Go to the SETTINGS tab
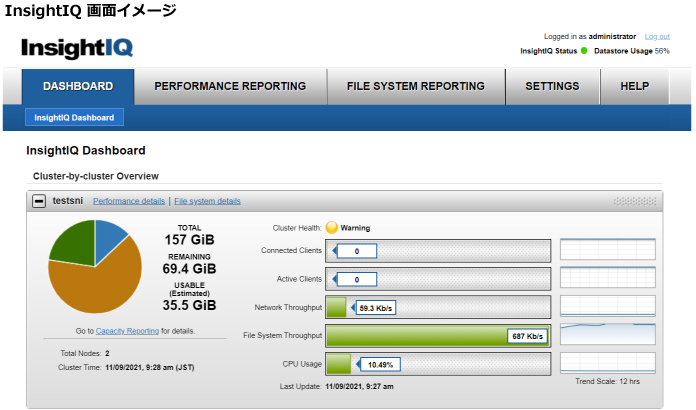The width and height of the screenshot is (696, 410). pyautogui.click(x=551, y=86)
